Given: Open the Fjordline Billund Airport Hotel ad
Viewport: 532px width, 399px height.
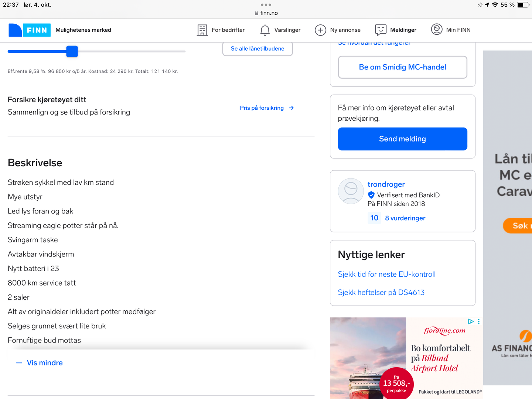Looking at the screenshot, I should point(406,358).
